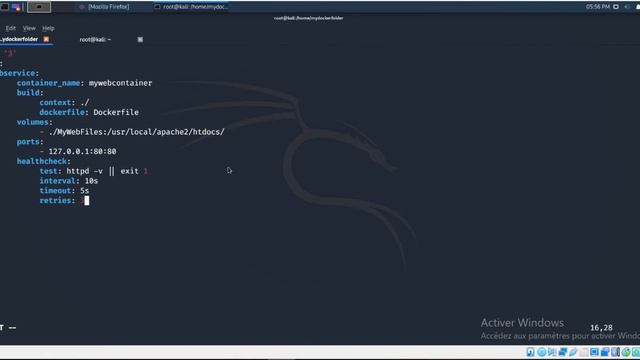640x360 pixels.
Task: Click the bservice: key line
Action: coord(19,73)
